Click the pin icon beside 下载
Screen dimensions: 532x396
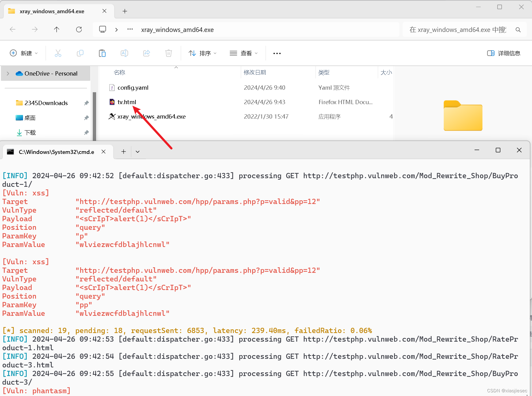click(87, 132)
